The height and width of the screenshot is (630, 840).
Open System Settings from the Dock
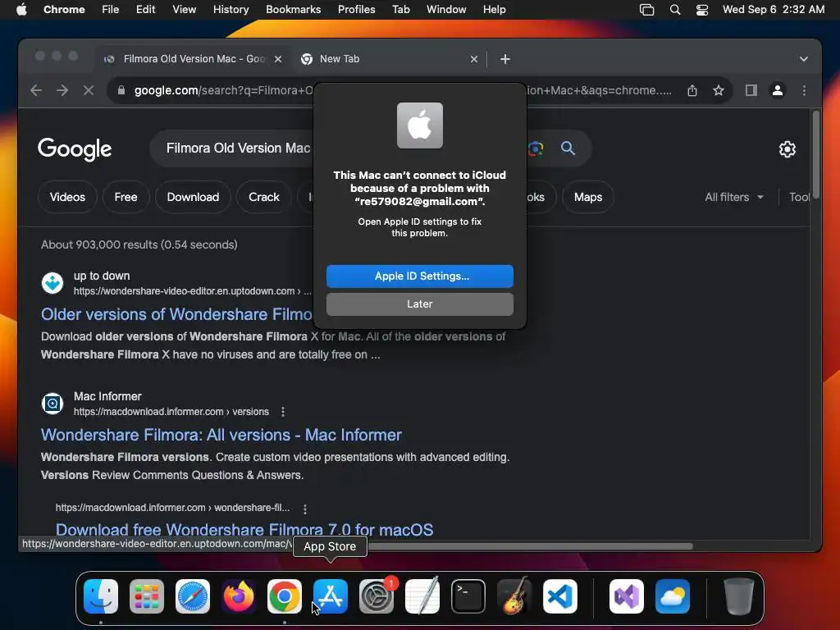click(x=377, y=596)
